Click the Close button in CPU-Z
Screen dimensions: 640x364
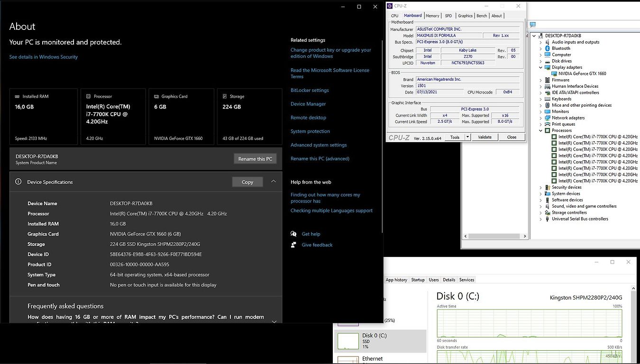[x=512, y=137]
